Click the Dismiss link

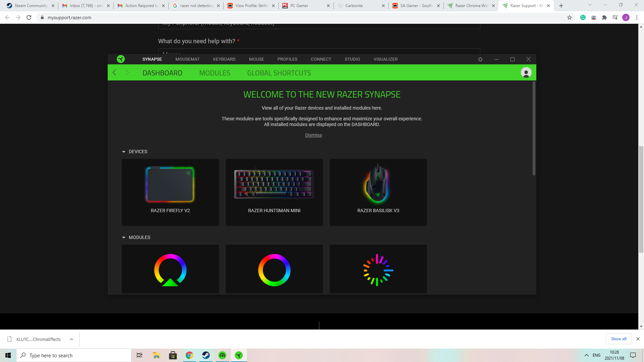(314, 135)
